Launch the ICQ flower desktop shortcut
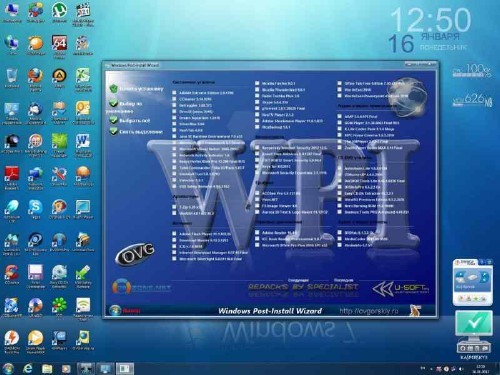 tap(59, 306)
